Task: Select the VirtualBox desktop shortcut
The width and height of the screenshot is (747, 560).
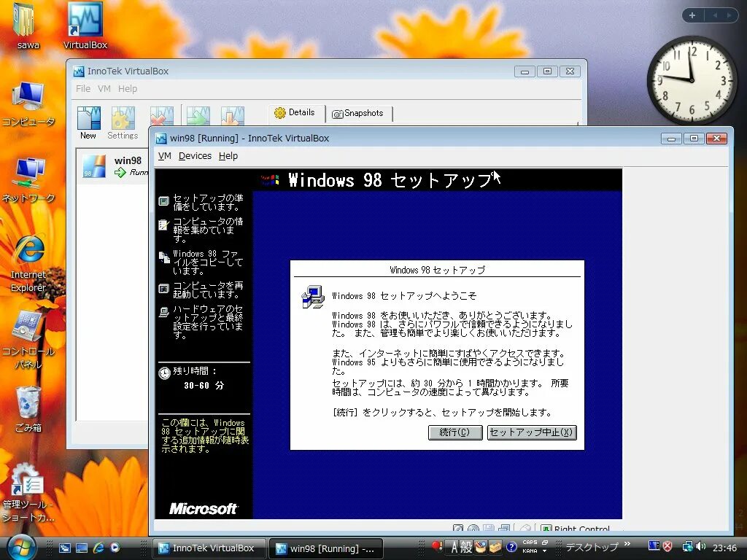Action: (x=85, y=26)
